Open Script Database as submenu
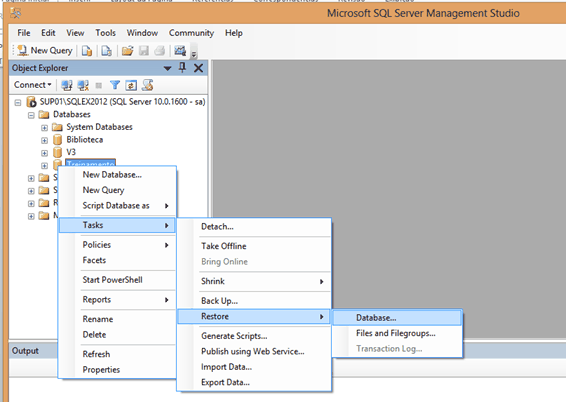This screenshot has width=566, height=402. click(x=118, y=206)
